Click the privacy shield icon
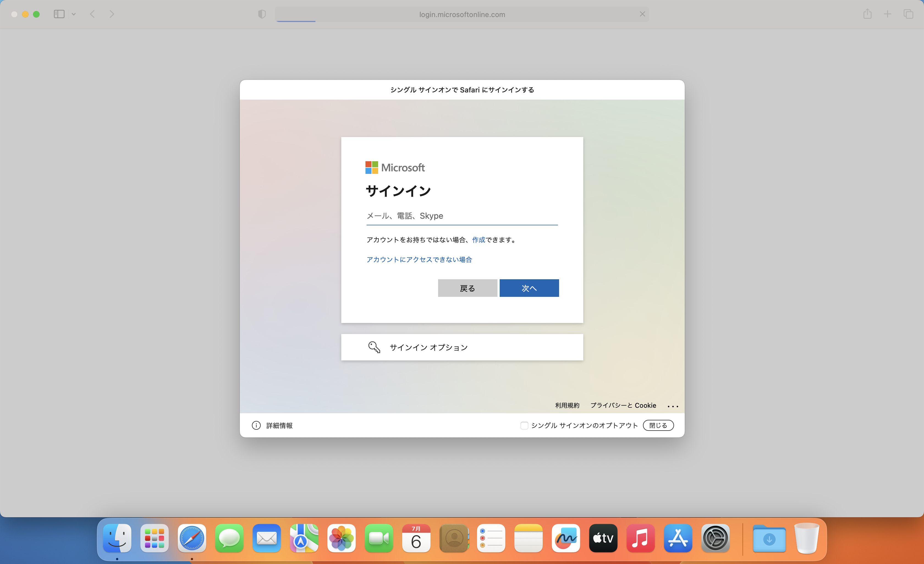This screenshot has height=564, width=924. click(262, 14)
